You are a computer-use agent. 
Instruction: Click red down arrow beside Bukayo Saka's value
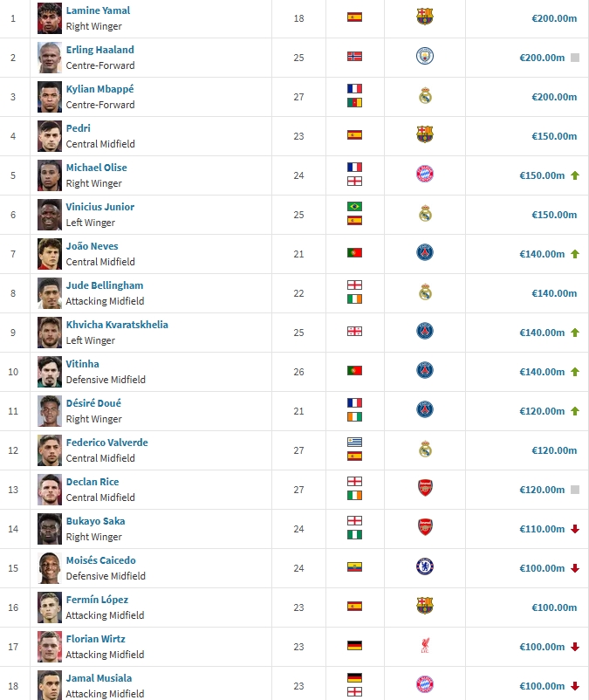pos(575,529)
